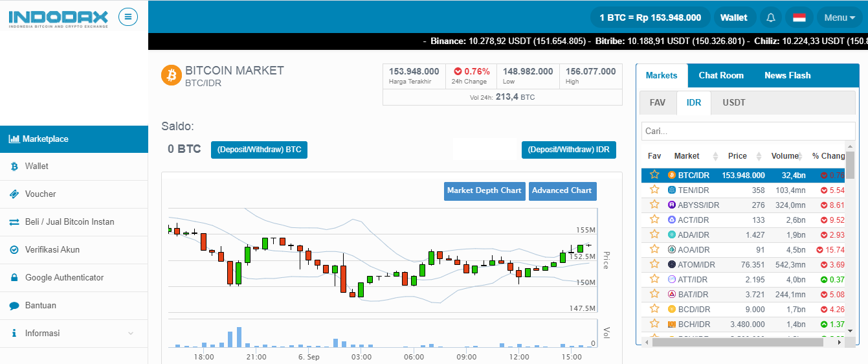Image resolution: width=868 pixels, height=364 pixels.
Task: Click the Voucher ticket icon in sidebar
Action: 14,194
